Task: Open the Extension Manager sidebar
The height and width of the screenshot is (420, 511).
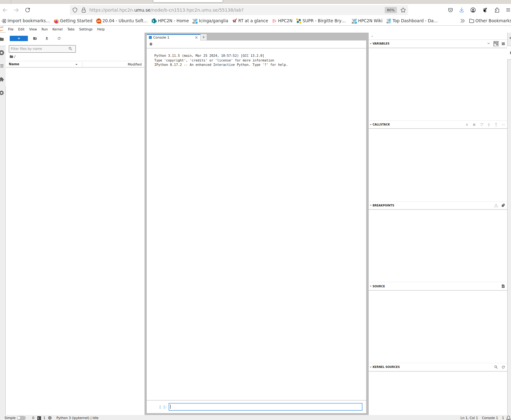Action: pyautogui.click(x=2, y=79)
